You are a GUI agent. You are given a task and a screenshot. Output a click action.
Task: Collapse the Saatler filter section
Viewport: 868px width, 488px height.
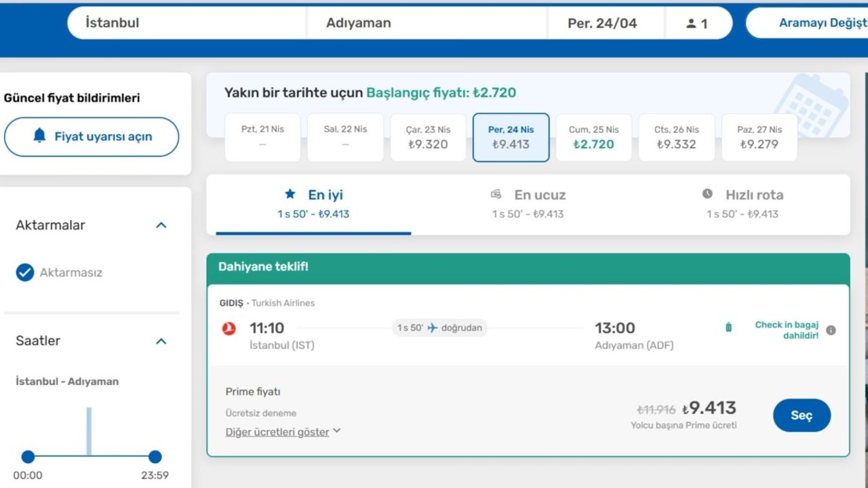coord(161,341)
